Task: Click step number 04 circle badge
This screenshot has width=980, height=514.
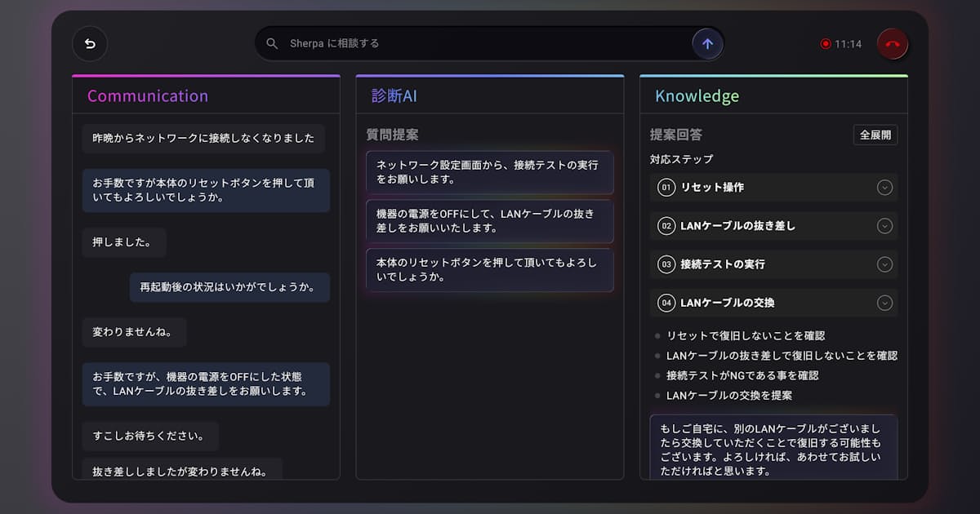Action: click(666, 303)
